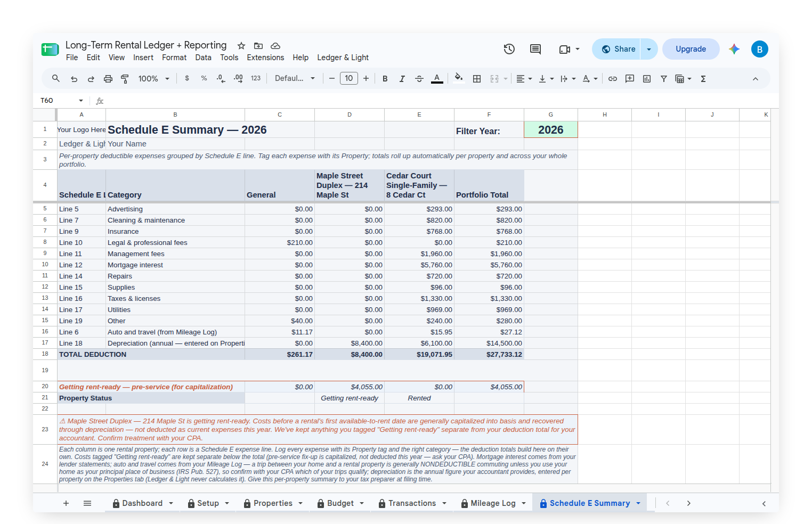Open the fill color picker
Screen dimensions: 812x524
coord(459,79)
